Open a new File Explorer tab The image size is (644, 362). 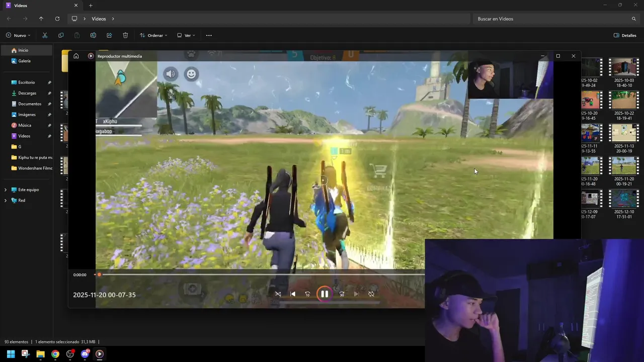pyautogui.click(x=91, y=6)
